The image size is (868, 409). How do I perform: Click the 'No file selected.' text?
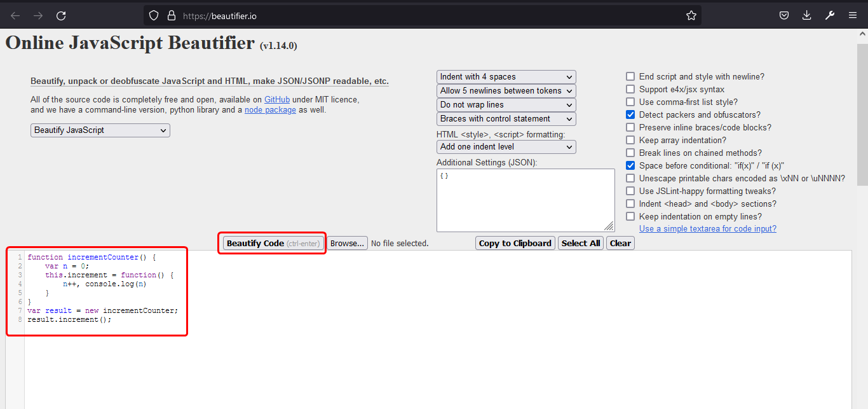click(x=400, y=243)
